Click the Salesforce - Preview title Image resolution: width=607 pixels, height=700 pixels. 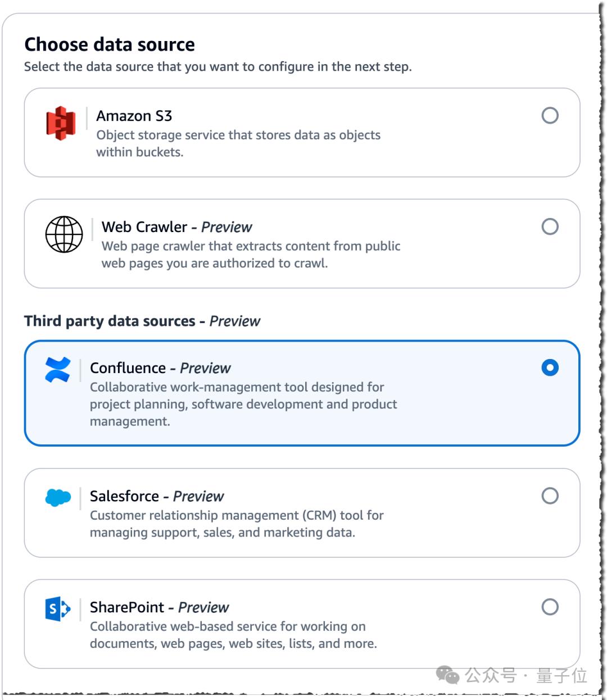tap(157, 496)
